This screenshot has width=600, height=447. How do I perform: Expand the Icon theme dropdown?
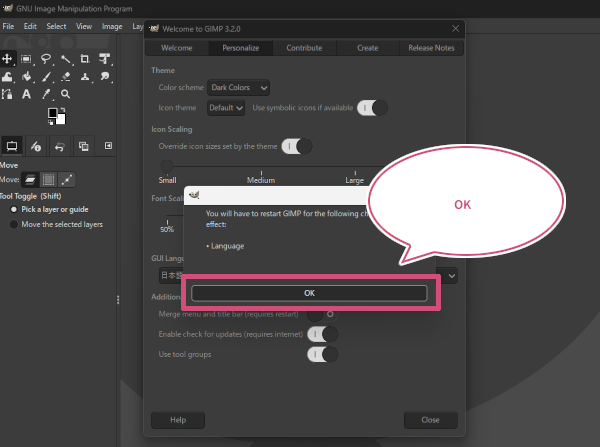coord(226,108)
